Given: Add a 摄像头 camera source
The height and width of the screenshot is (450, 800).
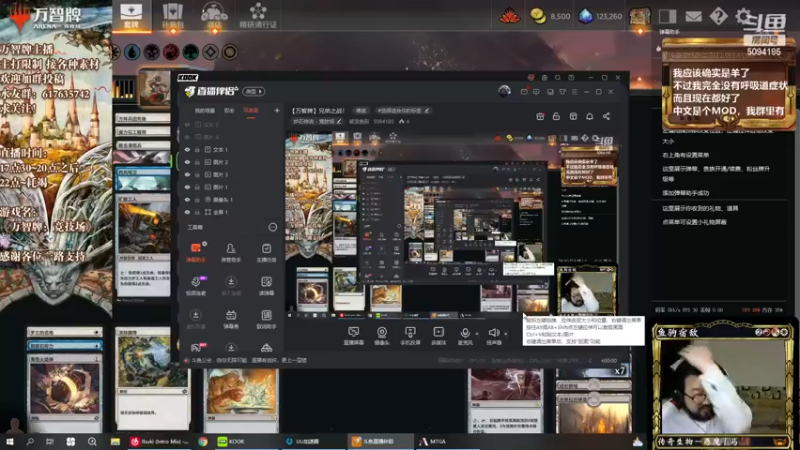Looking at the screenshot, I should click(x=382, y=336).
